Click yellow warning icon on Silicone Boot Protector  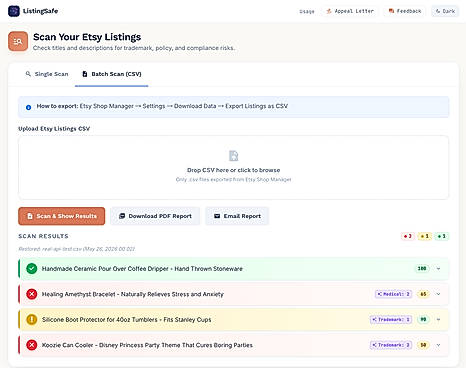(32, 320)
